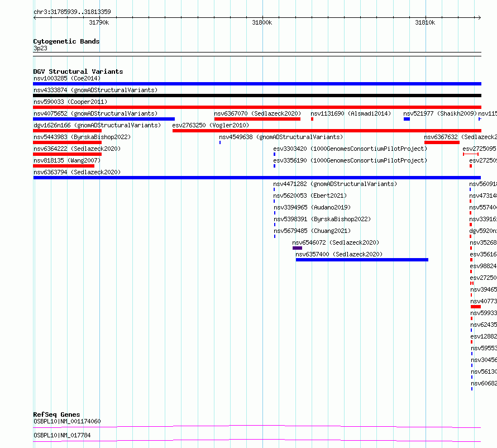Open the nsv4333874 gnomAD variant label
The width and height of the screenshot is (497, 448).
tap(95, 90)
